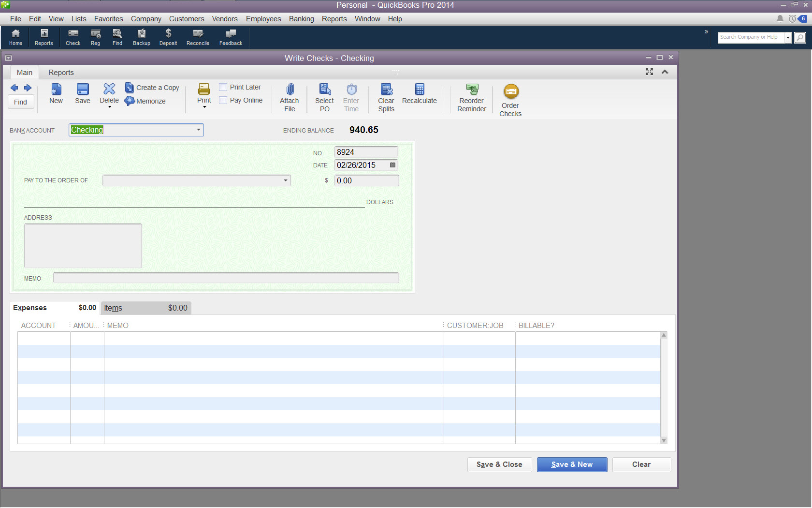The image size is (812, 508).
Task: Expand the Print dropdown arrow
Action: [204, 107]
